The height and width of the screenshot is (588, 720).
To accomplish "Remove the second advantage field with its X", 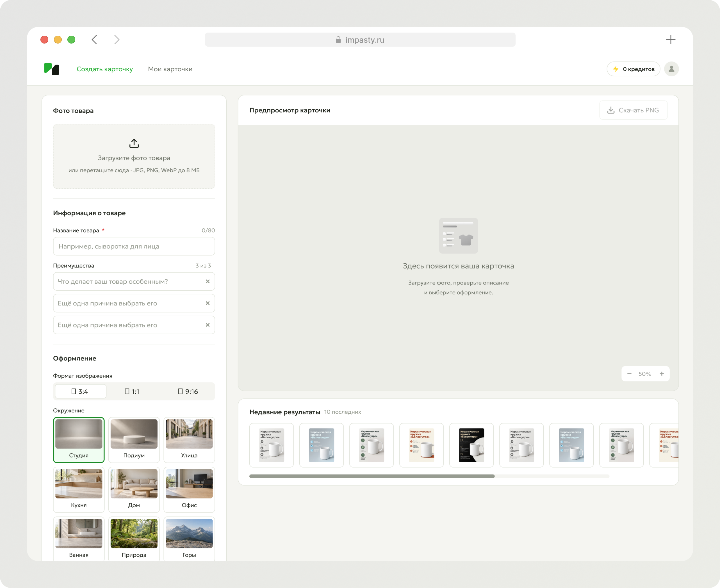I will click(x=208, y=303).
